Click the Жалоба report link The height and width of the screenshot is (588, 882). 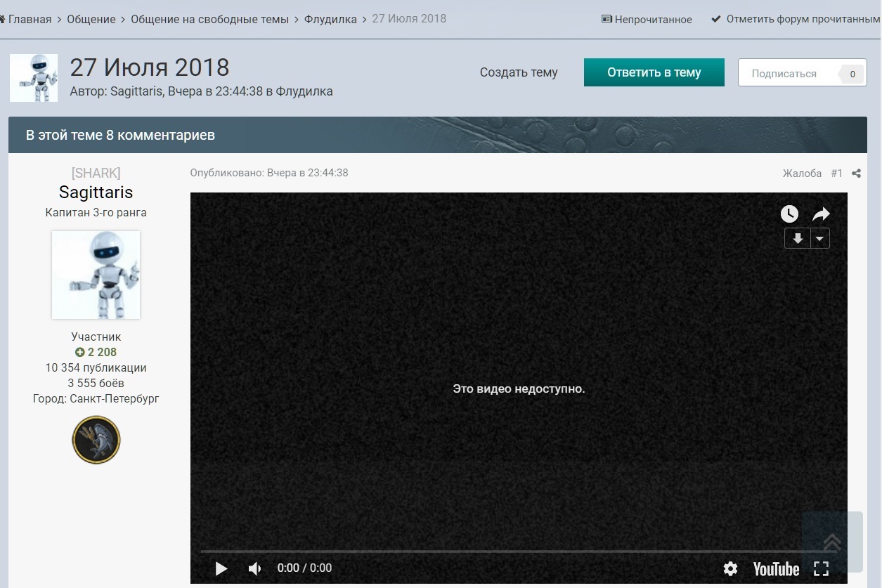tap(802, 174)
